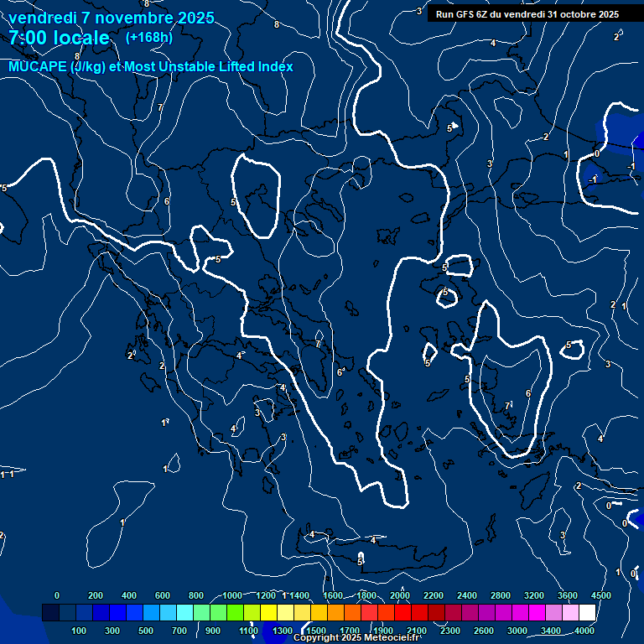This screenshot has width=644, height=644.
Task: Click the '3400' value below the legend
Action: [x=551, y=631]
